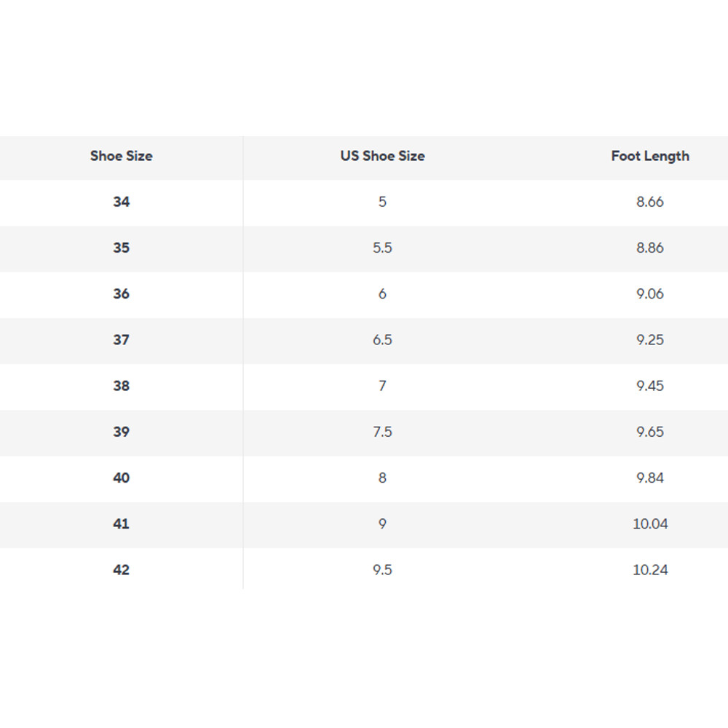Select shoe size 36 cell
Screen dimensions: 728x728
pos(122,294)
